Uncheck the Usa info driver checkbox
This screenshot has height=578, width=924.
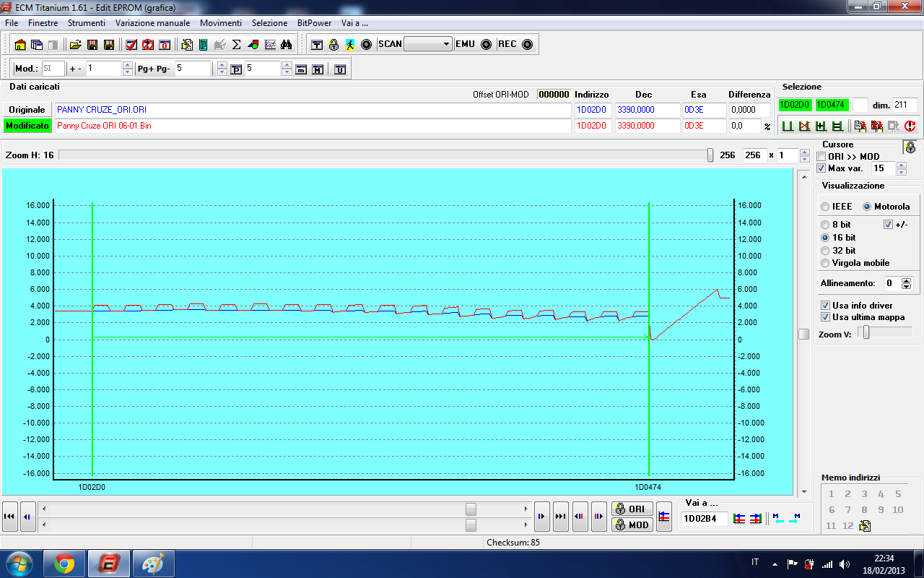[x=825, y=306]
